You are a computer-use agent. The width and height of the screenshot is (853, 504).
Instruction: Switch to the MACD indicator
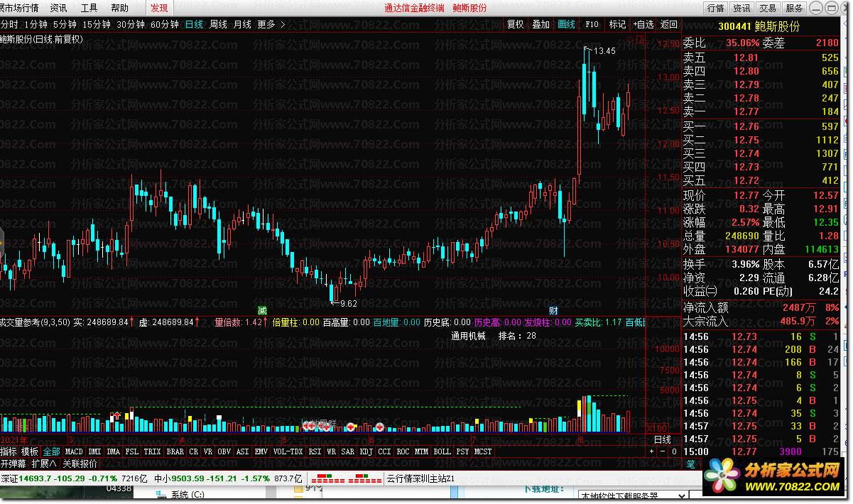[74, 451]
